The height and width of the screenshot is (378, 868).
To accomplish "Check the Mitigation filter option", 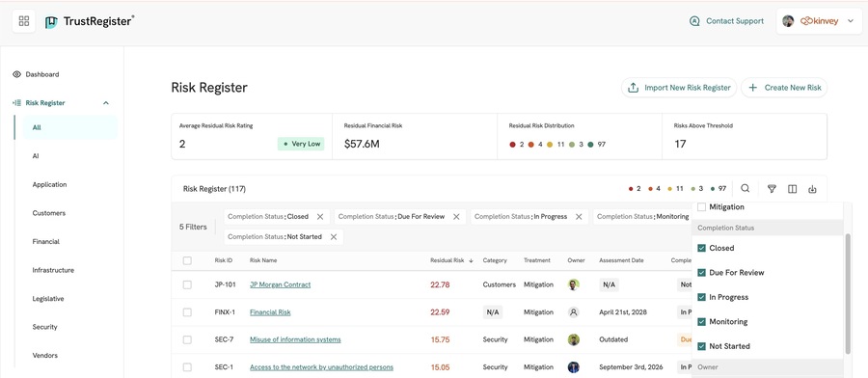I will [701, 207].
